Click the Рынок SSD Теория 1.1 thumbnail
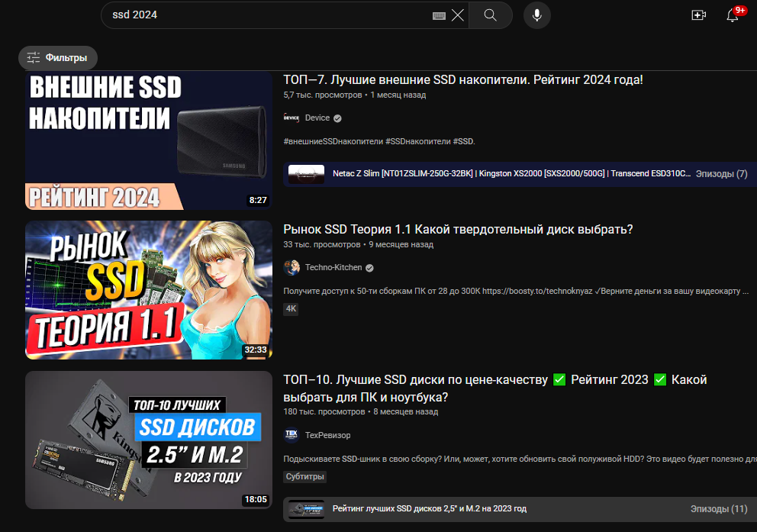The width and height of the screenshot is (757, 532). (x=149, y=290)
